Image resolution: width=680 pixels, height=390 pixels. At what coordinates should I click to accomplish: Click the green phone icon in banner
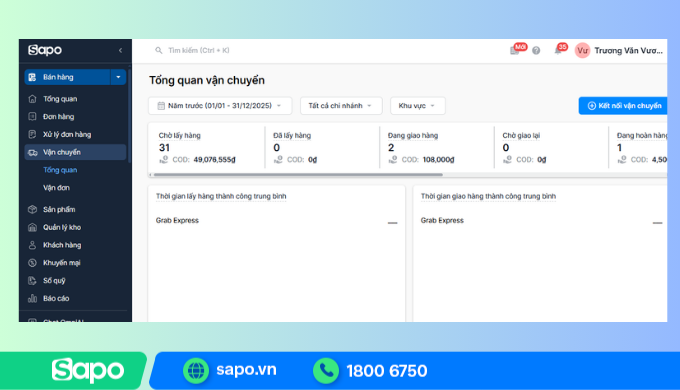(x=326, y=370)
